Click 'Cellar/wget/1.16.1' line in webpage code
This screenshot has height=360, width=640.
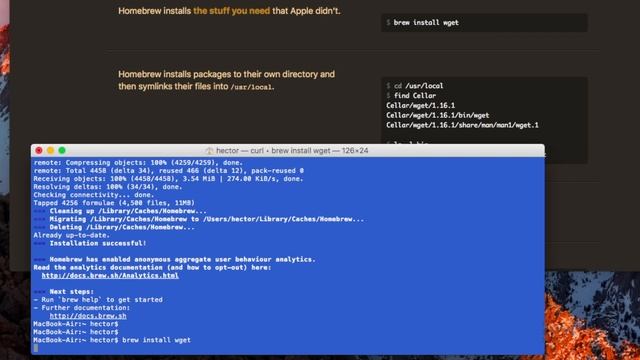(x=420, y=105)
